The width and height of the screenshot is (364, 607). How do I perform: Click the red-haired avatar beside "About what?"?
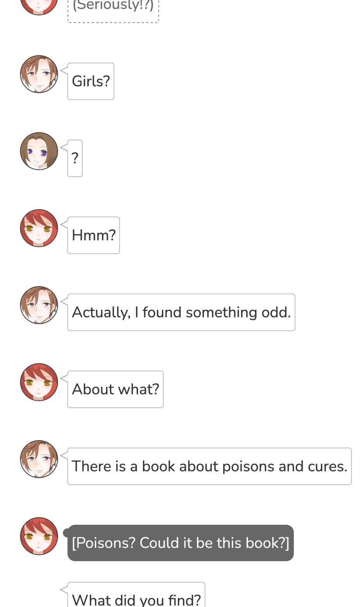pyautogui.click(x=39, y=382)
